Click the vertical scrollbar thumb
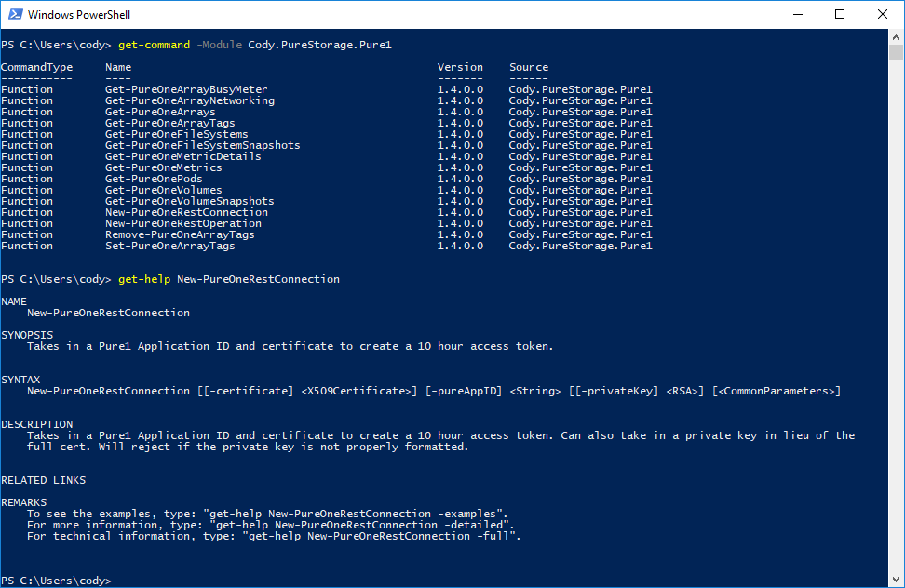The height and width of the screenshot is (588, 905). (x=896, y=52)
